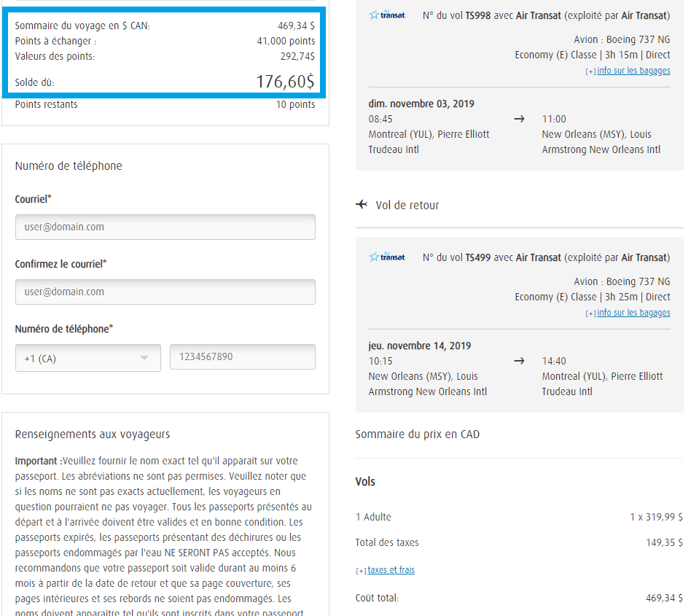The height and width of the screenshot is (616, 699).
Task: Focus the Courriel email field
Action: tap(165, 227)
